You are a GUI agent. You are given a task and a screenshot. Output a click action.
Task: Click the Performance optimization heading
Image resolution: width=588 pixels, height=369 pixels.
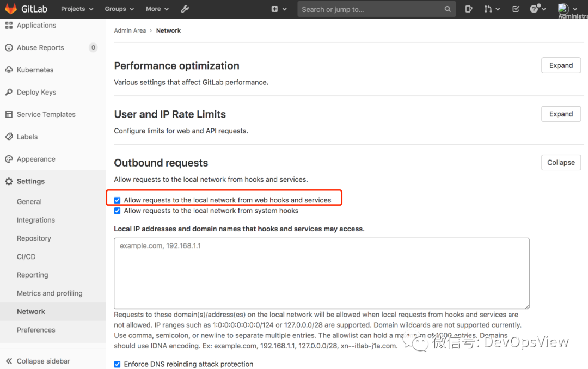click(x=176, y=66)
